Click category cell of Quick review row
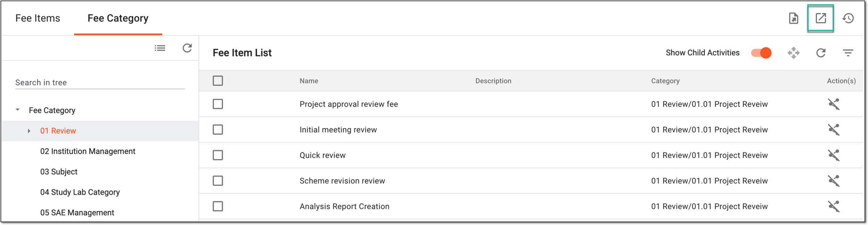This screenshot has height=225, width=868. pos(709,155)
